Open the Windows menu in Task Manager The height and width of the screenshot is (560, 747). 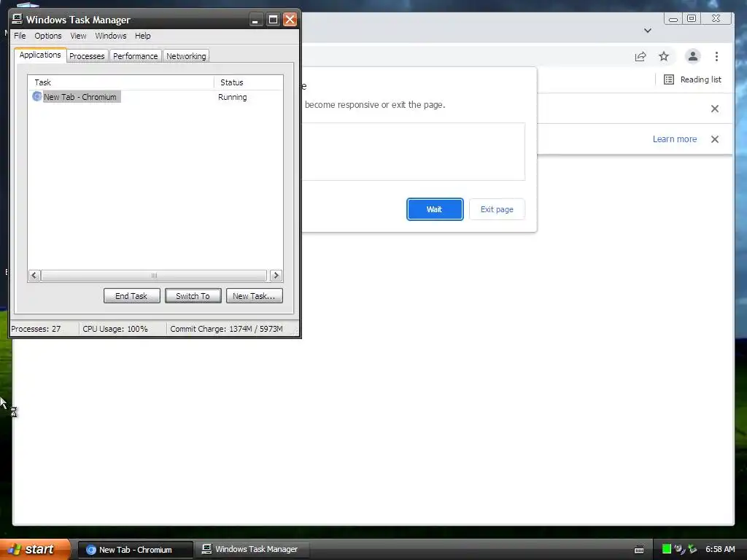(111, 36)
